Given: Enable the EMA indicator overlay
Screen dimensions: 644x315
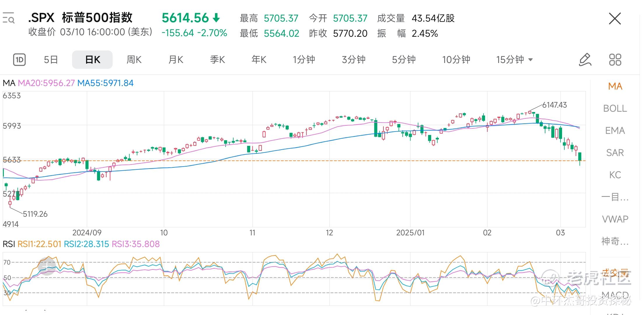Looking at the screenshot, I should (615, 131).
